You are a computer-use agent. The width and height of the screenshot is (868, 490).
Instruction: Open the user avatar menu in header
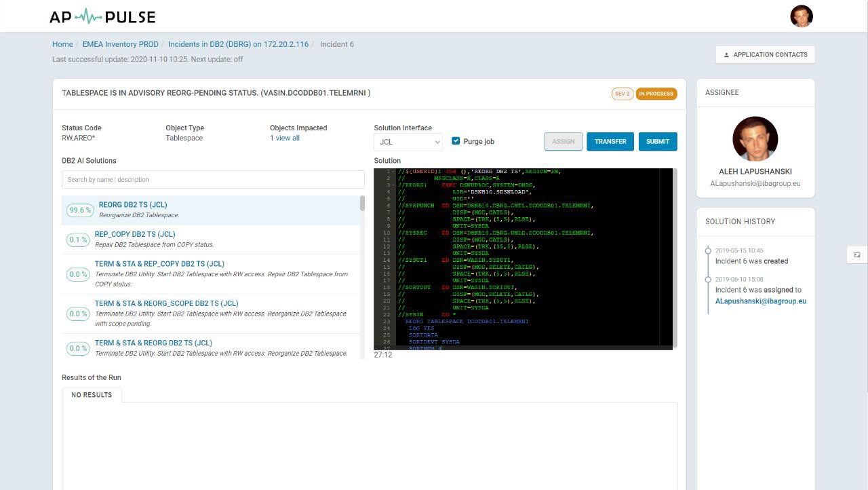click(802, 16)
